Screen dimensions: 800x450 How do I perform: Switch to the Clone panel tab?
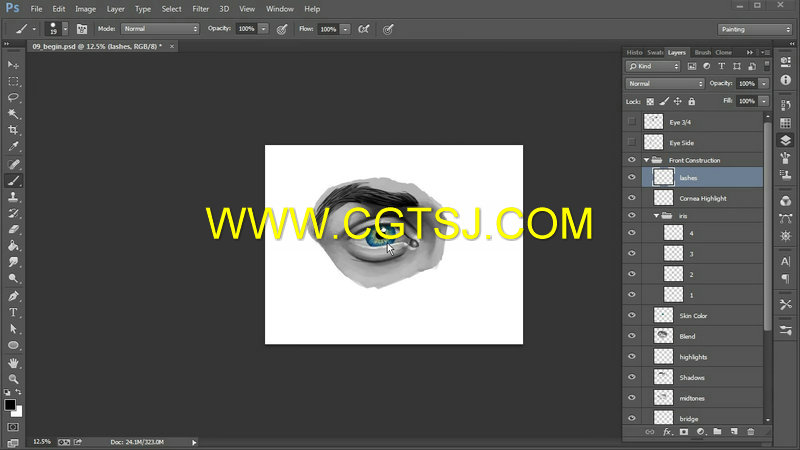click(723, 53)
